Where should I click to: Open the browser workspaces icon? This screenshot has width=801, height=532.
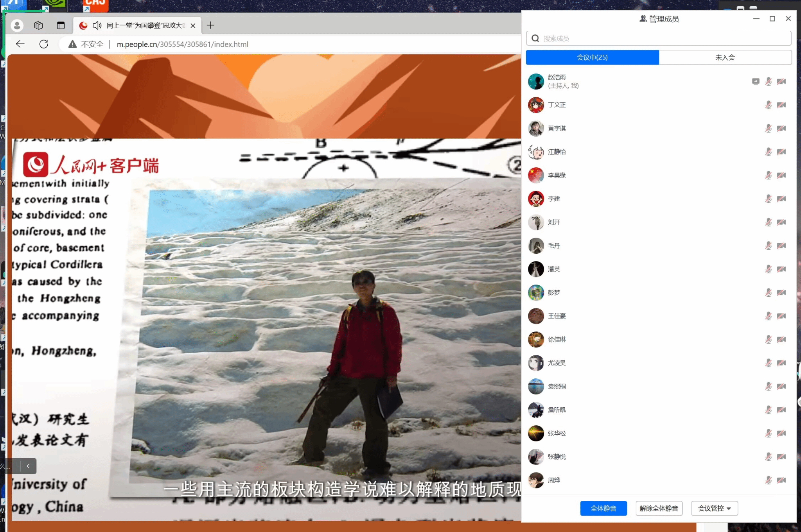tap(38, 25)
